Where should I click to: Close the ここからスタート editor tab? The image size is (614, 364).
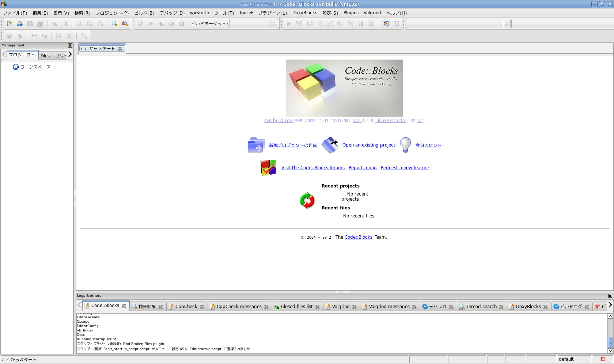pyautogui.click(x=120, y=49)
